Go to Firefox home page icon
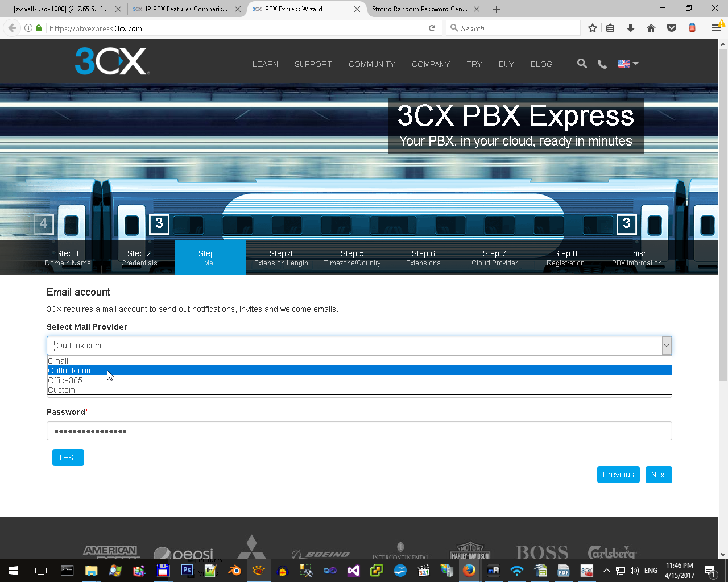The image size is (728, 582). pyautogui.click(x=651, y=28)
